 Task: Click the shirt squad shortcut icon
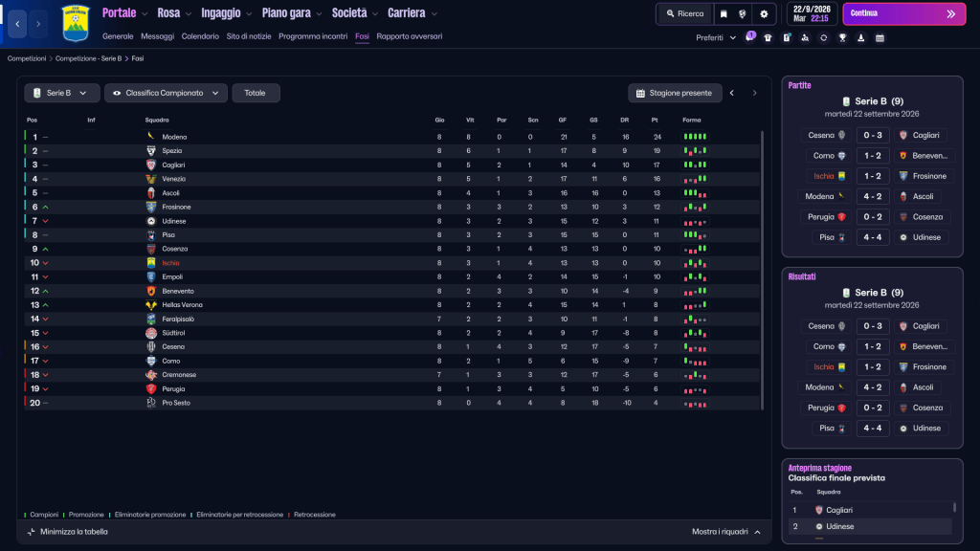coord(768,37)
